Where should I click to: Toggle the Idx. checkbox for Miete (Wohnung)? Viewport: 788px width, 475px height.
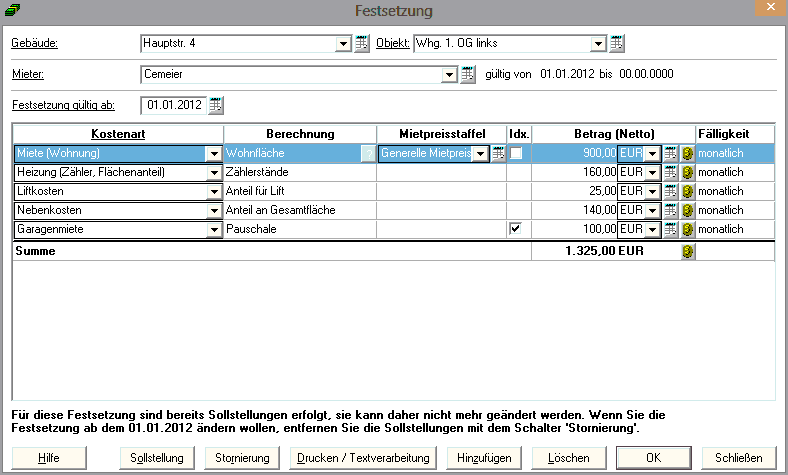(x=516, y=153)
